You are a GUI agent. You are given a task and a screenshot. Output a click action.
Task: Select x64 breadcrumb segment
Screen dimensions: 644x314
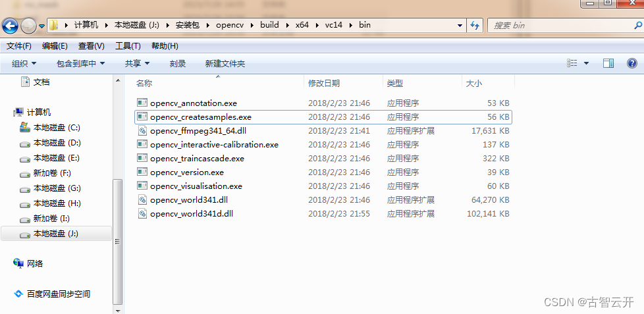coord(302,25)
